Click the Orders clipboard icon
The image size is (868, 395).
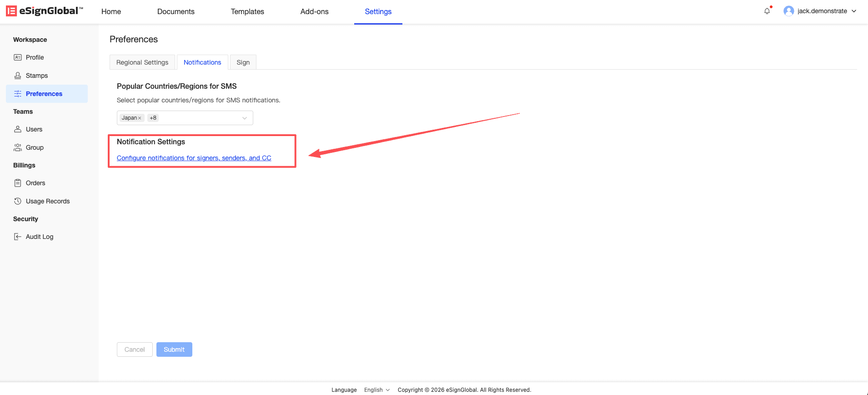[x=18, y=183]
